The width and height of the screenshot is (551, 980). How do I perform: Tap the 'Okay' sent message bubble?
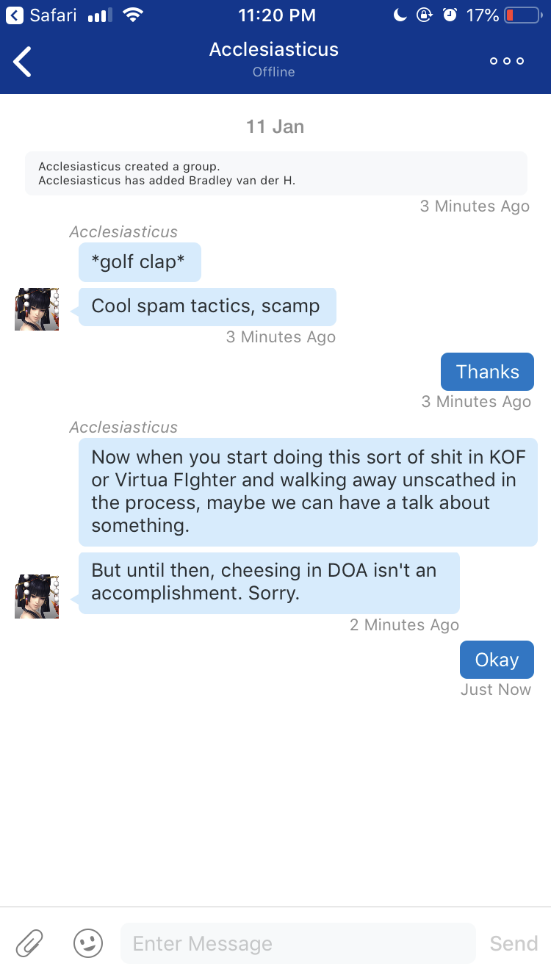(497, 660)
